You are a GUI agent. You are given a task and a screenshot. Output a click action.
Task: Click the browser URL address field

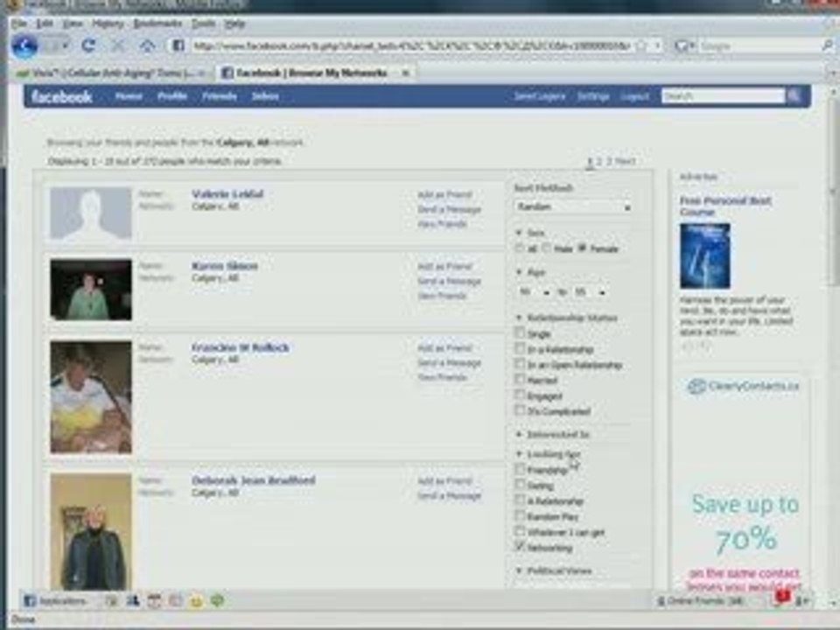tap(411, 46)
